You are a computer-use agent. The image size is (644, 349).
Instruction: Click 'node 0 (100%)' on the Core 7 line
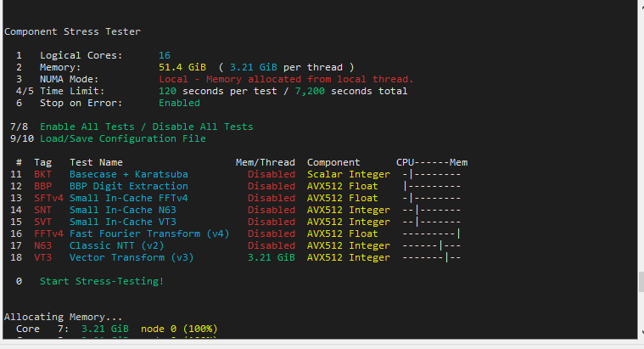[x=179, y=329]
